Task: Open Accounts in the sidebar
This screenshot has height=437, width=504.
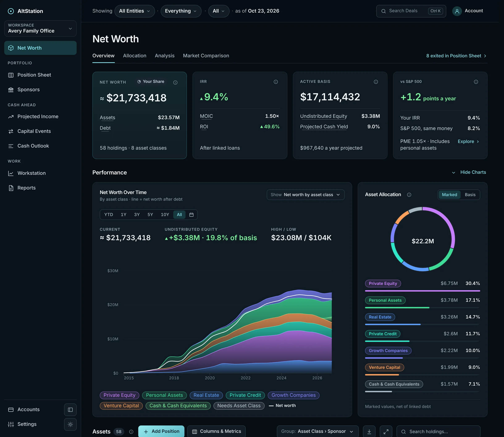Action: (33, 410)
